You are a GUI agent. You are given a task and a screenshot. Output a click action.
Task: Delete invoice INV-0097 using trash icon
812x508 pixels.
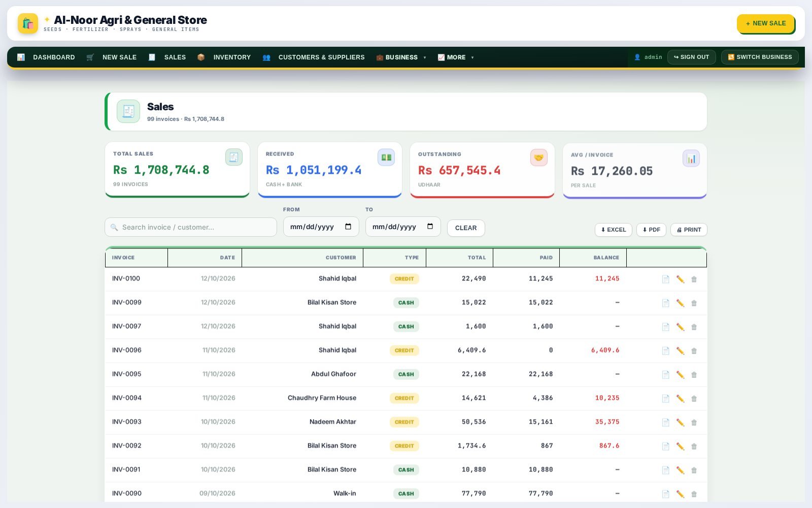tap(694, 327)
